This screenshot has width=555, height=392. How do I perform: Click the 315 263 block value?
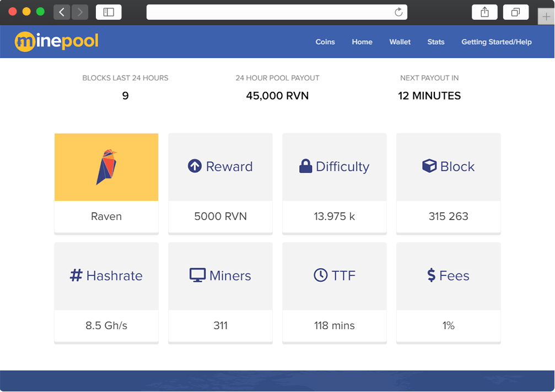tap(449, 216)
